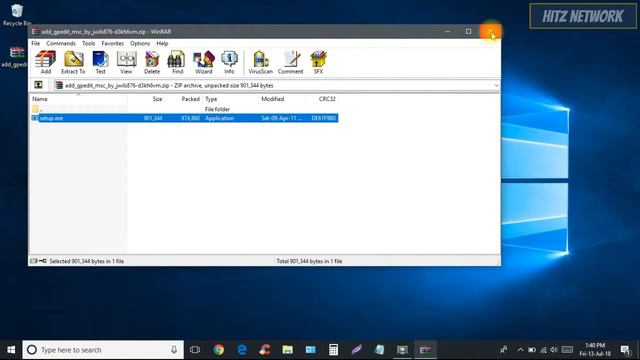
Task: Click the 901,344 size value of setup.exe
Action: tap(153, 118)
